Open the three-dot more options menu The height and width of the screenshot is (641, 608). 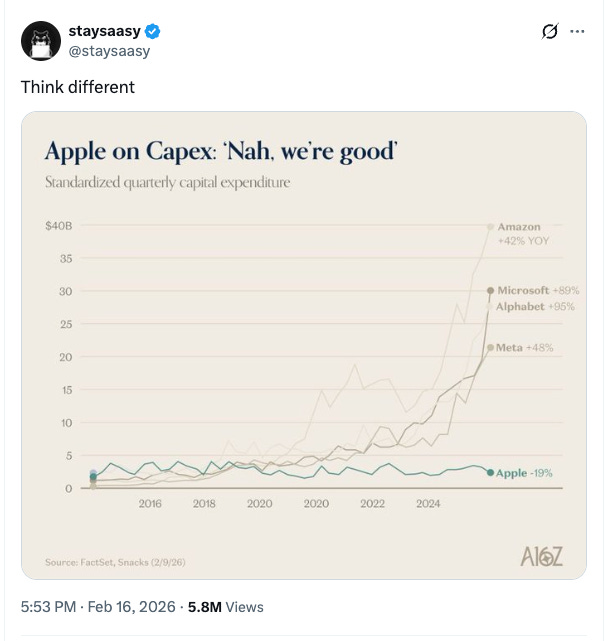point(577,32)
